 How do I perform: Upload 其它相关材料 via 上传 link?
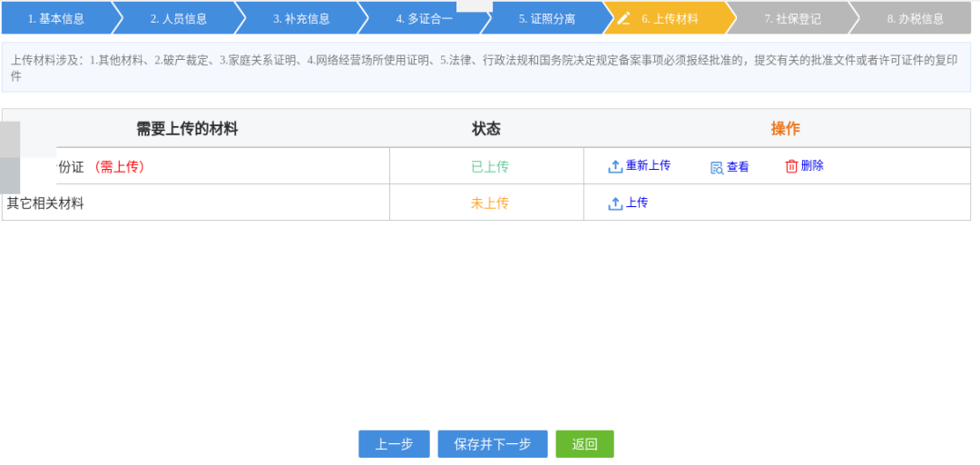tap(637, 203)
